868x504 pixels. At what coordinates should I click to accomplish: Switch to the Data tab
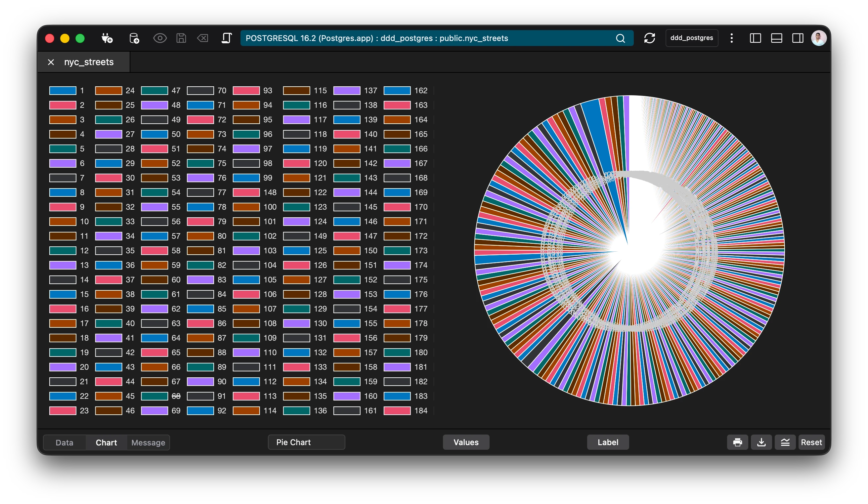click(65, 443)
